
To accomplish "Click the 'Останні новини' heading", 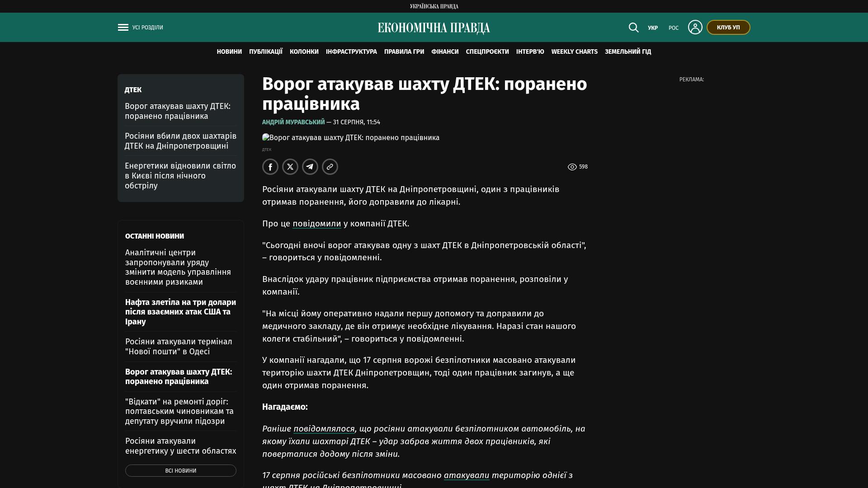I will pyautogui.click(x=155, y=236).
